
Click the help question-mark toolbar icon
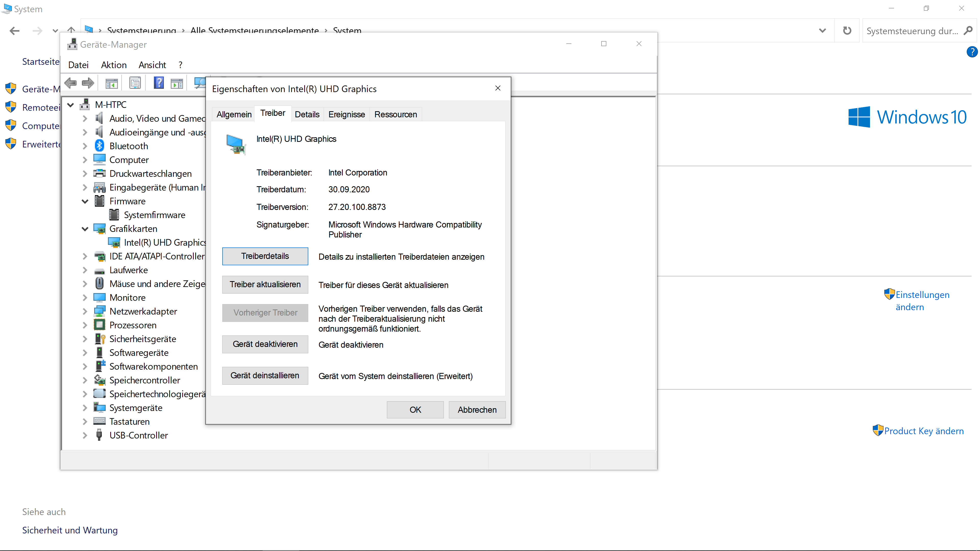pyautogui.click(x=159, y=83)
